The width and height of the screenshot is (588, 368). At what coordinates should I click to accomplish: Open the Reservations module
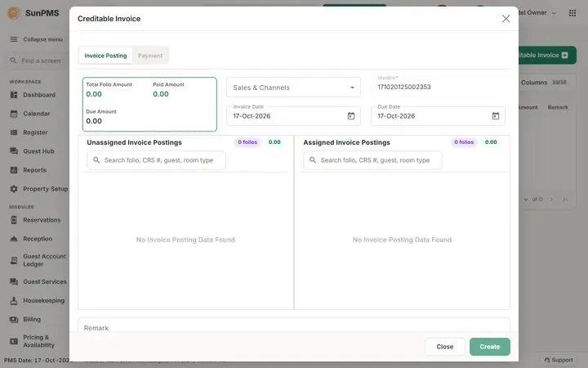point(42,220)
